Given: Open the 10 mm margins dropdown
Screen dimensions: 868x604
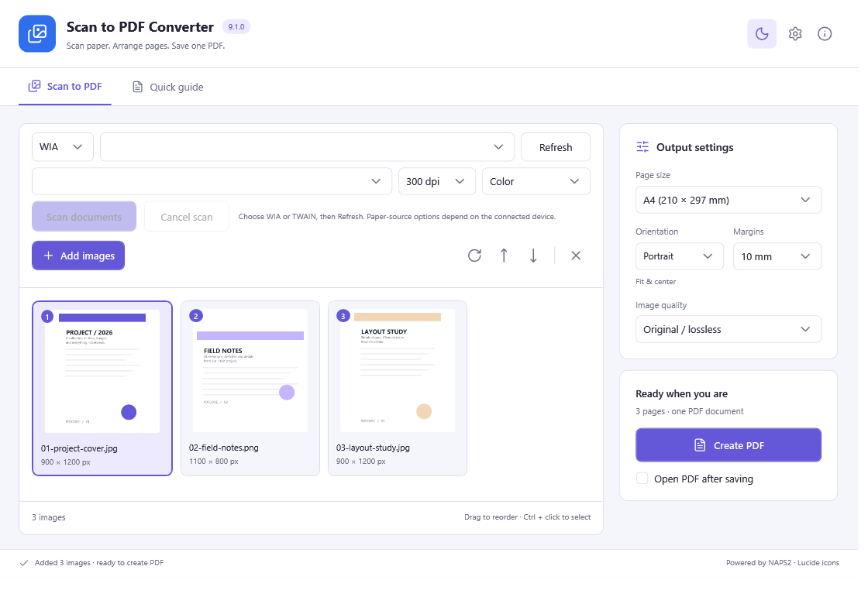Looking at the screenshot, I should pos(777,256).
